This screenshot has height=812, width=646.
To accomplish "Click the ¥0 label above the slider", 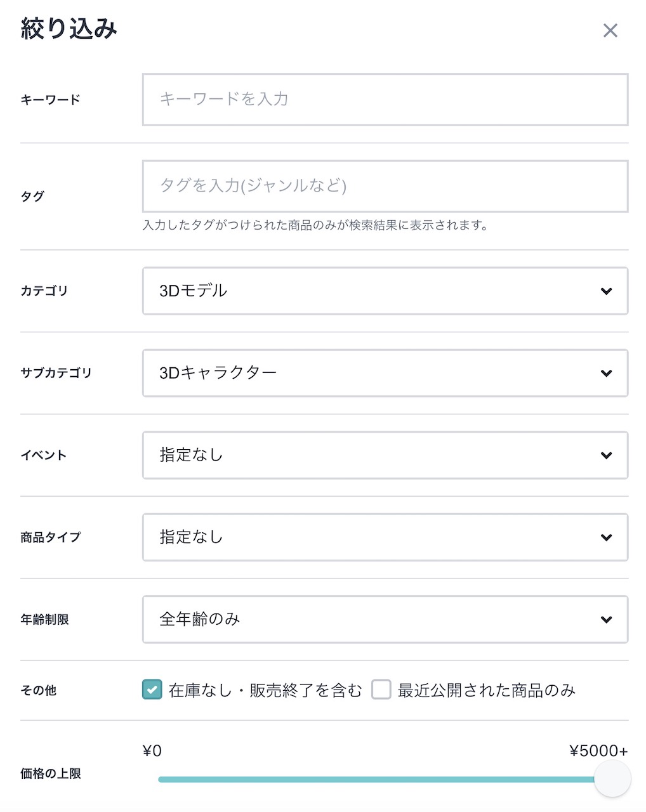I will pos(152,750).
